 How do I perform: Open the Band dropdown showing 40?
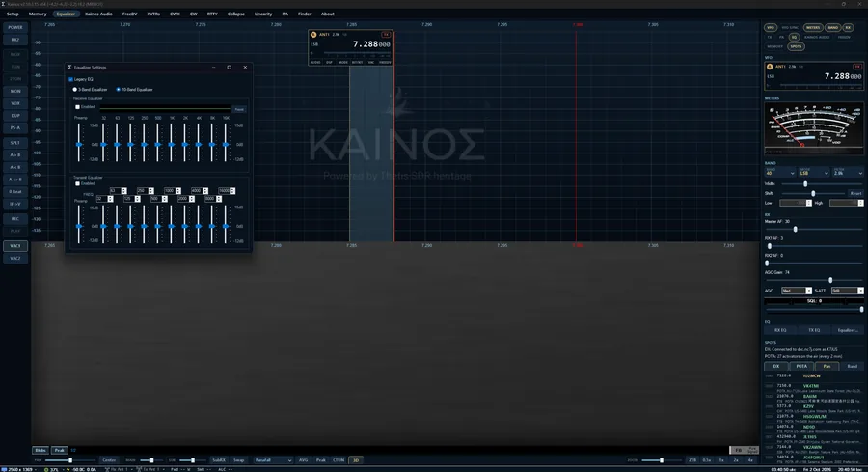click(x=780, y=173)
